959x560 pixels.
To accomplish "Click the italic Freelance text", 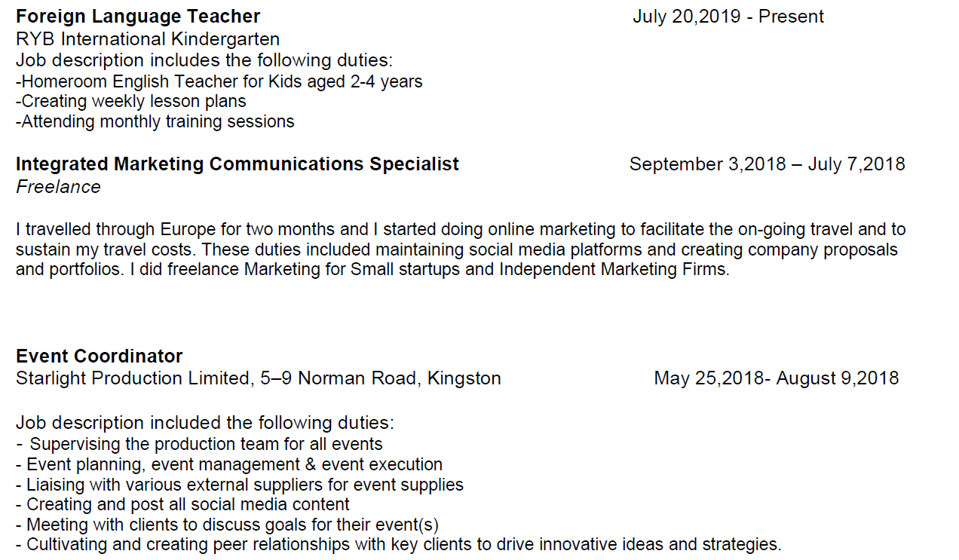I will 58,187.
